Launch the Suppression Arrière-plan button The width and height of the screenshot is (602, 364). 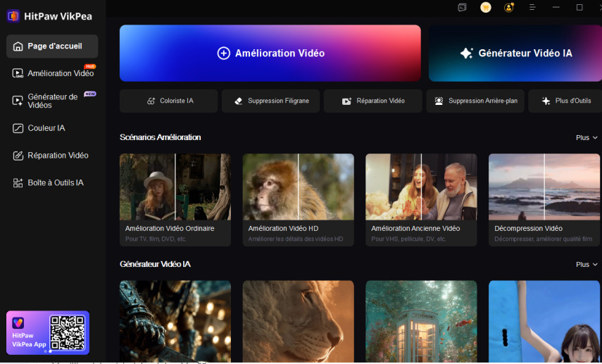[475, 101]
